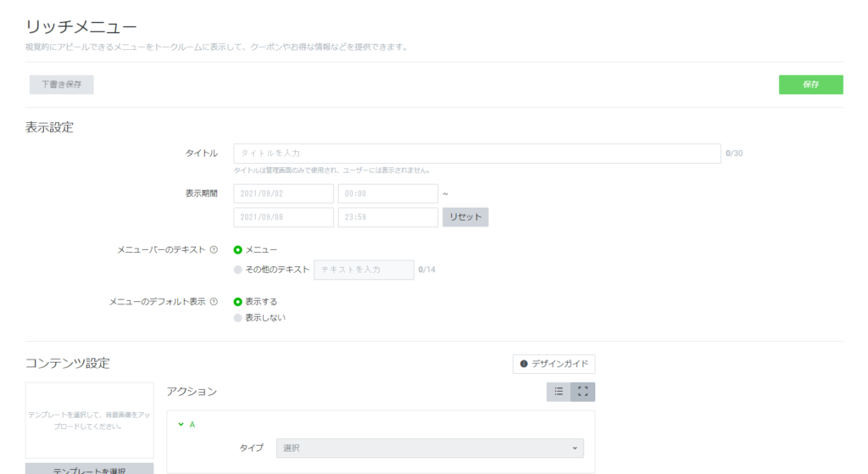Image resolution: width=868 pixels, height=474 pixels.
Task: Click the 下書き保存 draft button
Action: point(61,85)
